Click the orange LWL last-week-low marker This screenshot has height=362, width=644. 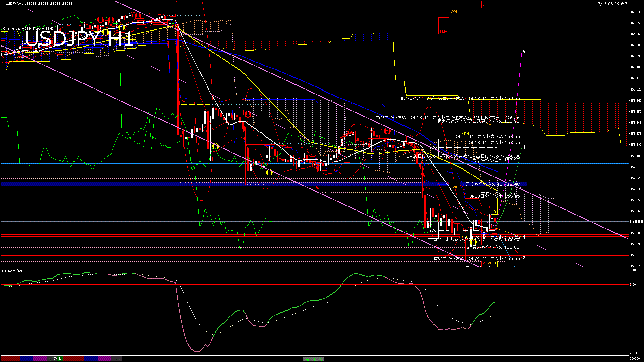pyautogui.click(x=454, y=187)
